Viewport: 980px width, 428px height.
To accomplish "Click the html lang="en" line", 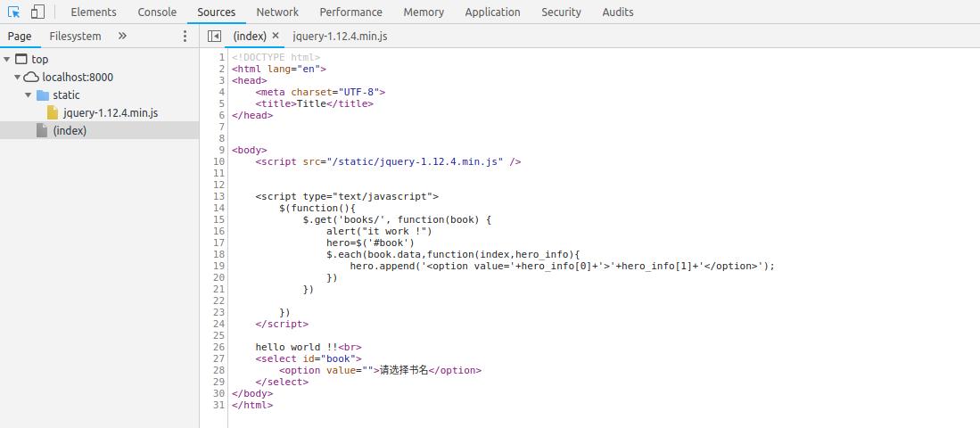I will [x=279, y=69].
